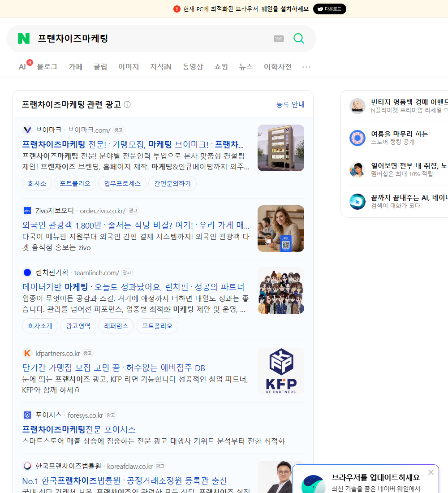This screenshot has width=448, height=493.
Task: Click the Whale 다운로드 button
Action: click(x=329, y=9)
